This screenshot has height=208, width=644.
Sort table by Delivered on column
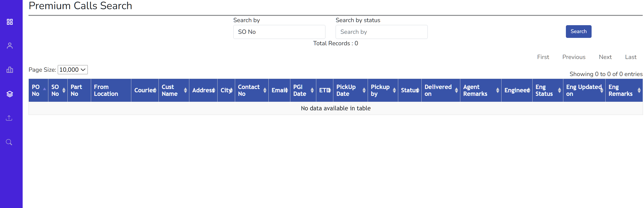click(x=441, y=90)
